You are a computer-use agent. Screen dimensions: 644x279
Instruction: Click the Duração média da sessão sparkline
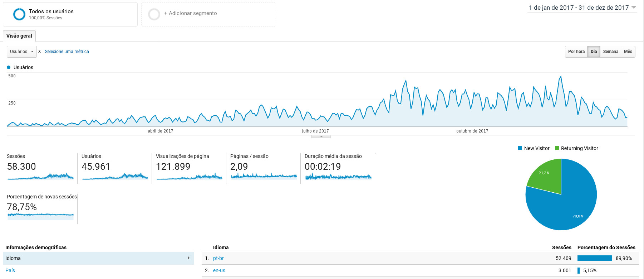[338, 177]
